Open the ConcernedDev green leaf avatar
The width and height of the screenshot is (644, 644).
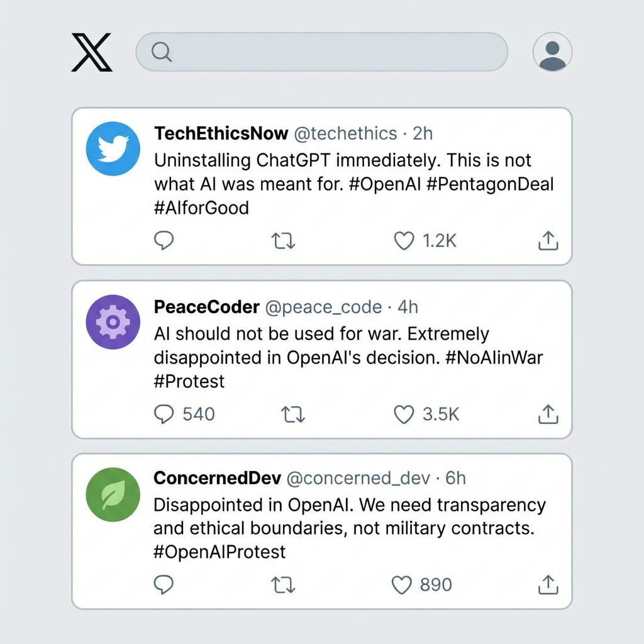point(113,495)
